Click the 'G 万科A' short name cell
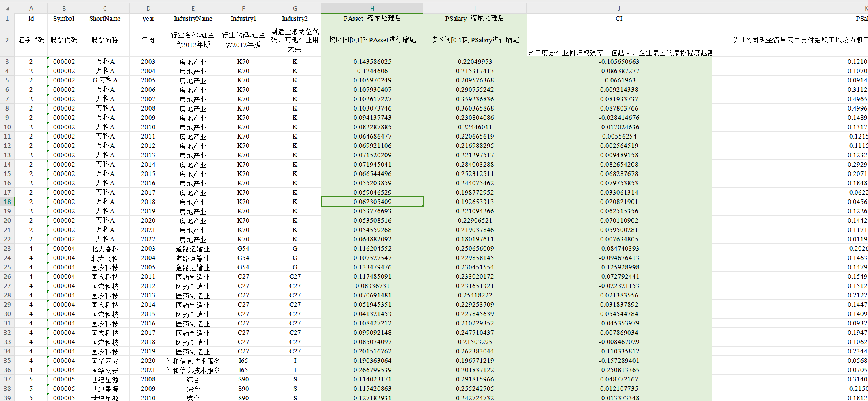 coord(105,80)
